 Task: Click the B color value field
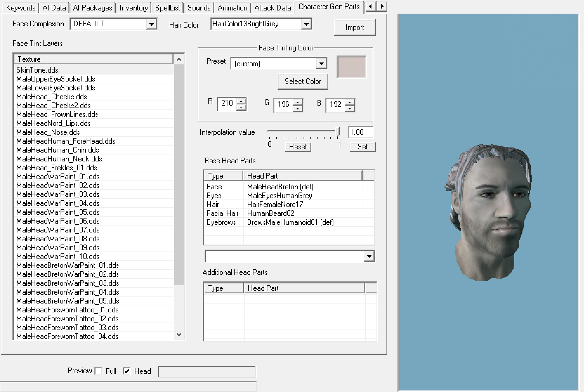tap(336, 105)
